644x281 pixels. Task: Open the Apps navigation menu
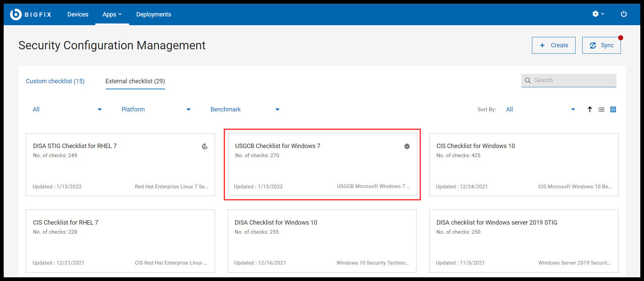112,14
